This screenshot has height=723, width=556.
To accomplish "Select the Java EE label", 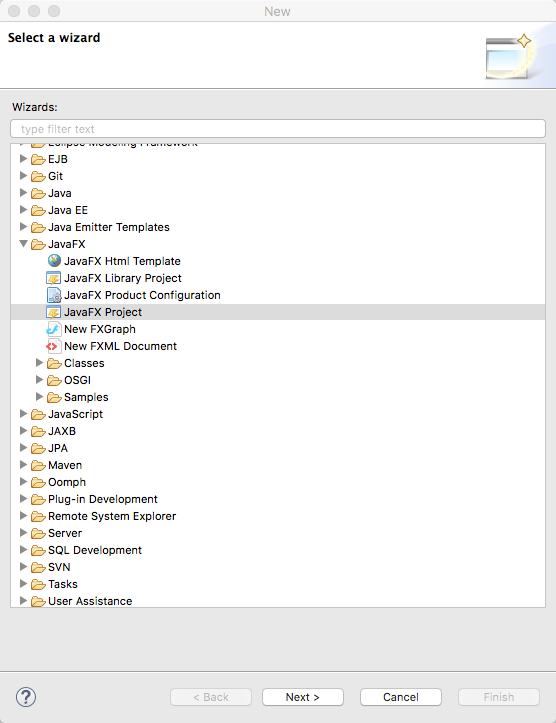I will coord(68,210).
